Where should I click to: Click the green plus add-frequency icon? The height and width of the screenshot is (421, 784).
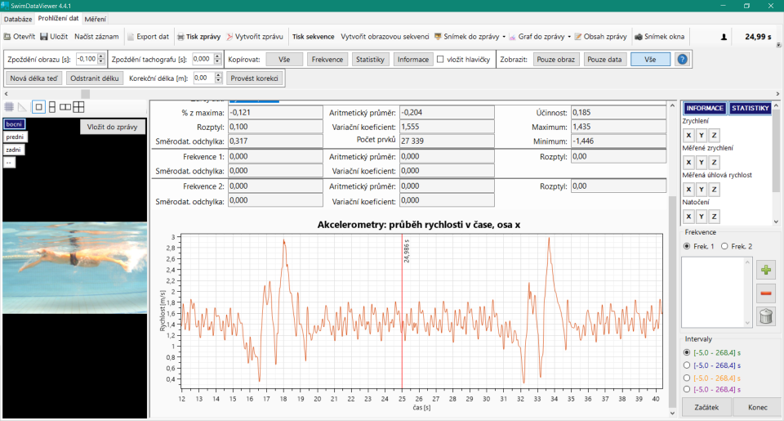click(766, 270)
